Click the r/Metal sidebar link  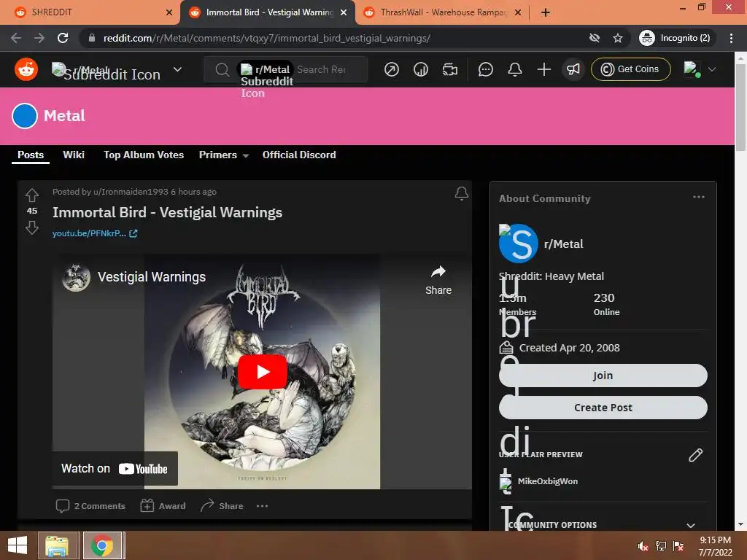click(x=564, y=244)
